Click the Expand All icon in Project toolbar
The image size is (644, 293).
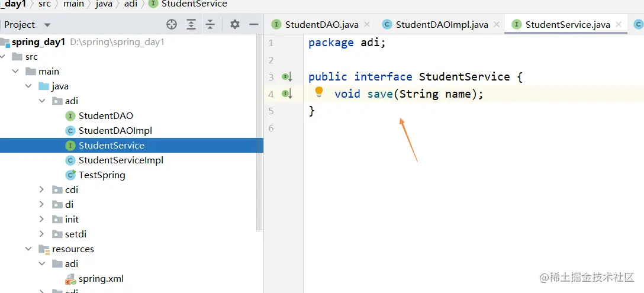point(191,25)
